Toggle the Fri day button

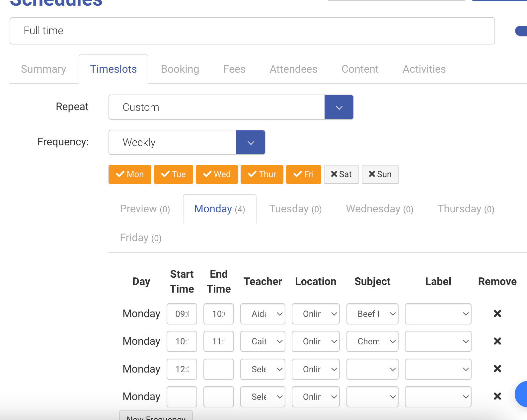pyautogui.click(x=303, y=174)
